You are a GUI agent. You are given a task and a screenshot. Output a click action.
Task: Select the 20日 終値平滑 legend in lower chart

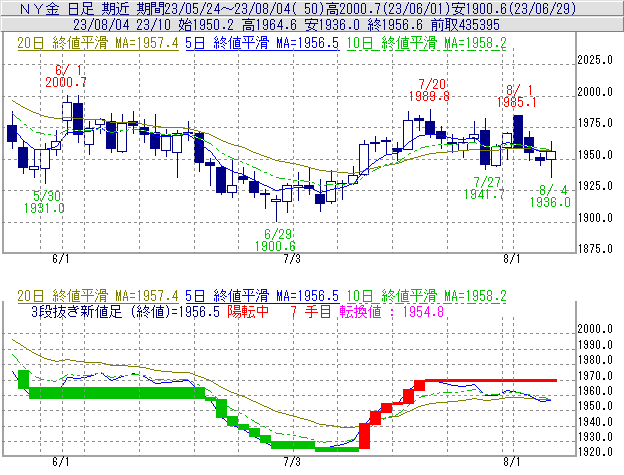click(98, 296)
